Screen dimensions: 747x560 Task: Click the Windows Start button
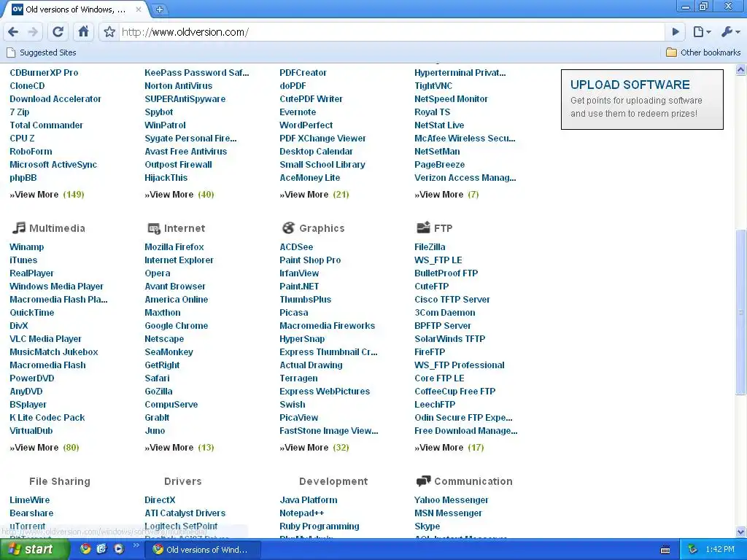pyautogui.click(x=34, y=549)
